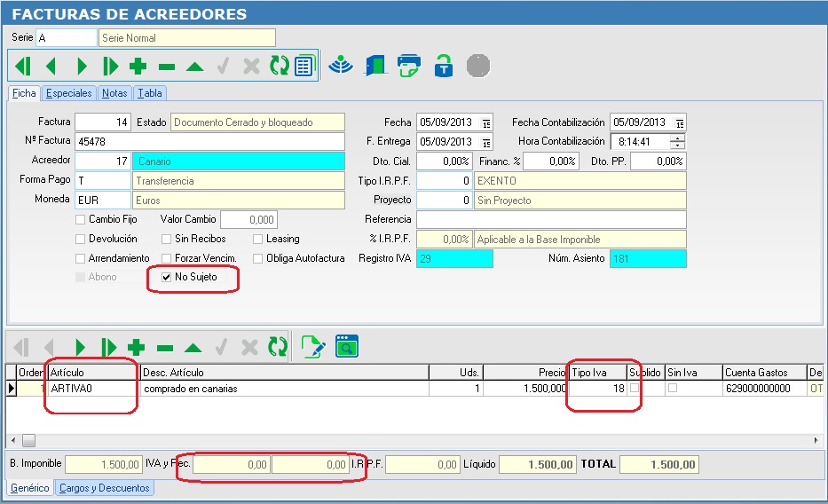828x504 pixels.
Task: Click the document edit pencil icon
Action: 313,347
